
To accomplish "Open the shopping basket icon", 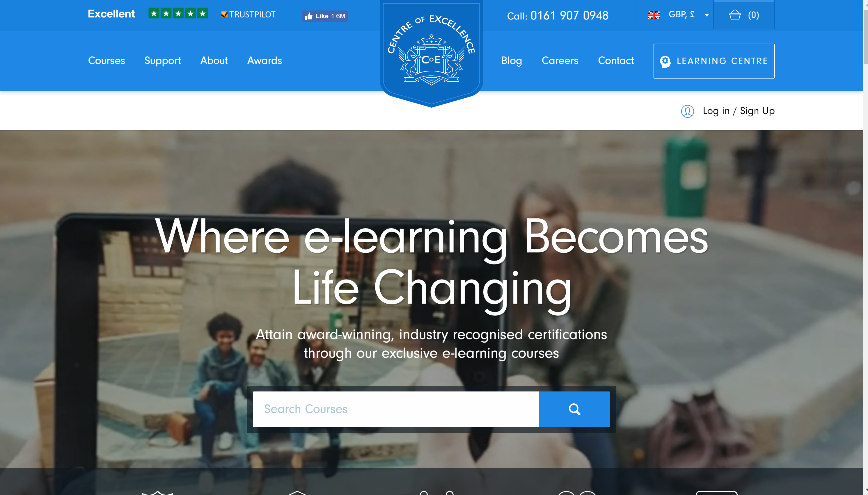I will tap(735, 15).
